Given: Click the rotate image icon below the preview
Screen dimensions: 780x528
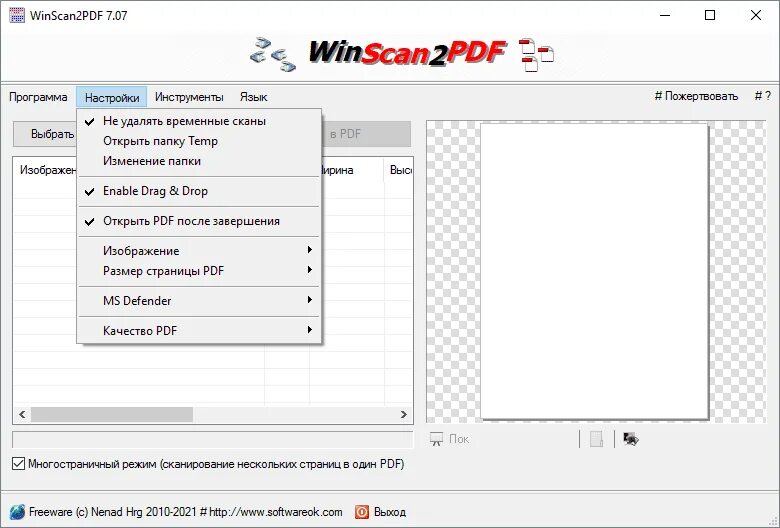Looking at the screenshot, I should tap(631, 439).
